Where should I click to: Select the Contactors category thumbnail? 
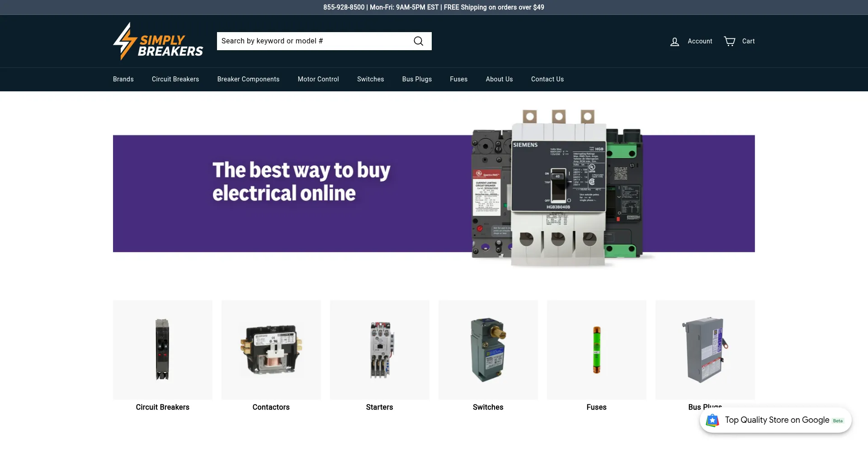click(x=271, y=350)
